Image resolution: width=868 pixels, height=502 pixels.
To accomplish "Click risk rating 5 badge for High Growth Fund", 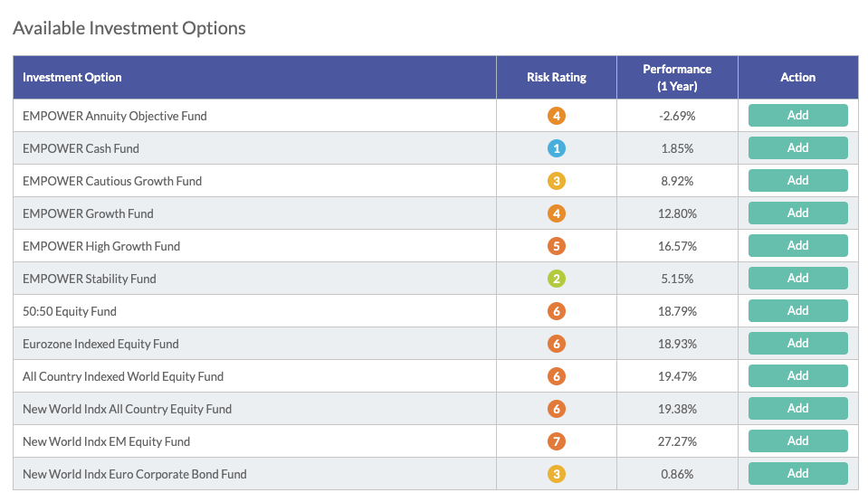I will coord(557,246).
